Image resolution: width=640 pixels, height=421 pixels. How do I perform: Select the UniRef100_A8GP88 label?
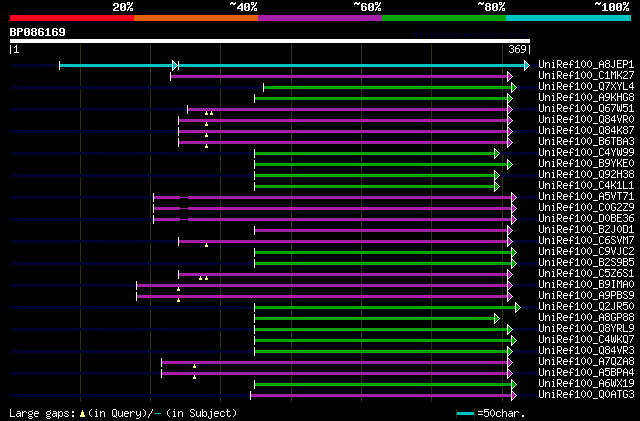point(586,318)
